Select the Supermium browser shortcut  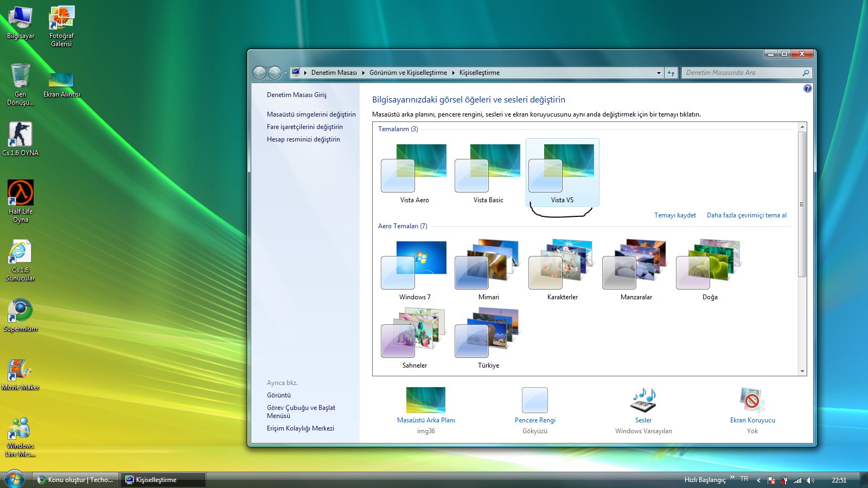click(x=21, y=314)
